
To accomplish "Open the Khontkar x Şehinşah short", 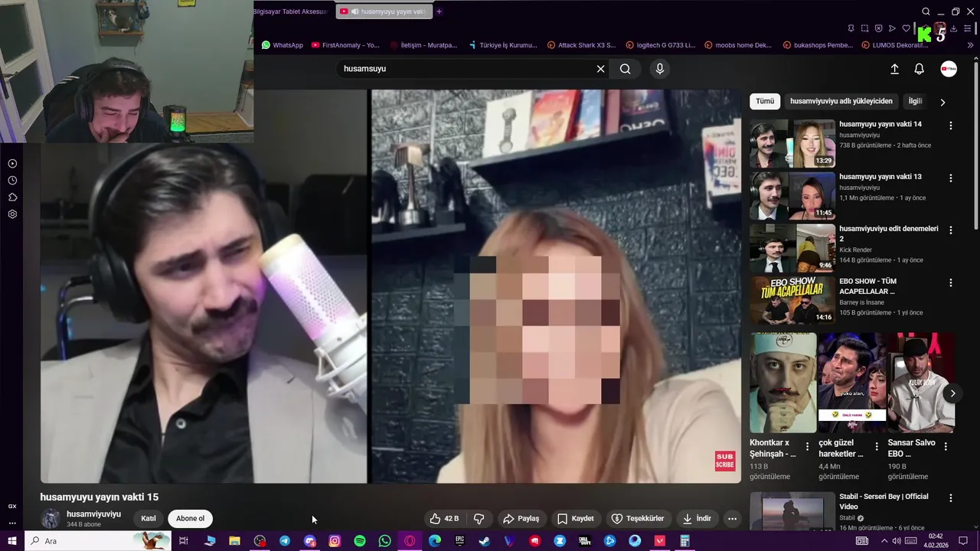I will click(x=782, y=383).
